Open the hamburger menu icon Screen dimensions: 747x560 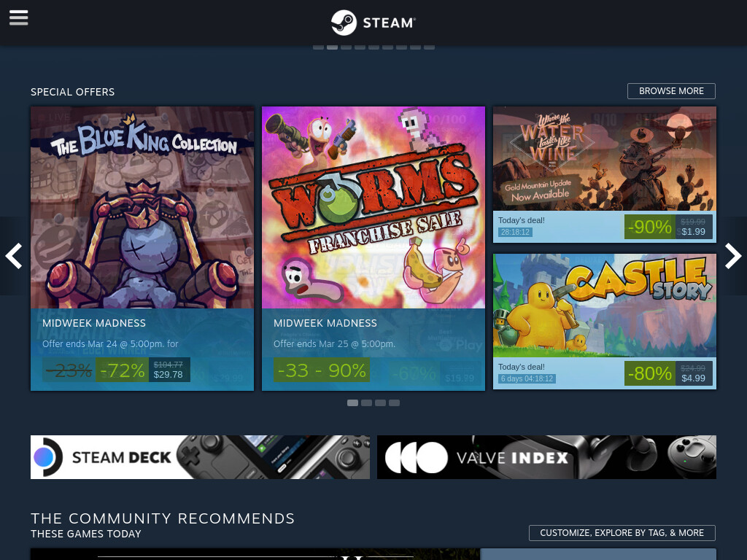click(x=18, y=18)
